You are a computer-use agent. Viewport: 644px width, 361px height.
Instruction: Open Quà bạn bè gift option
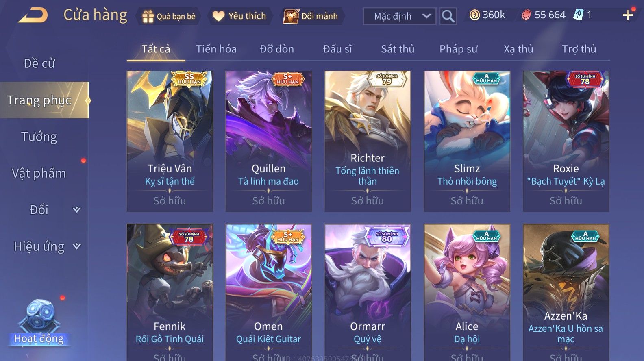click(169, 16)
